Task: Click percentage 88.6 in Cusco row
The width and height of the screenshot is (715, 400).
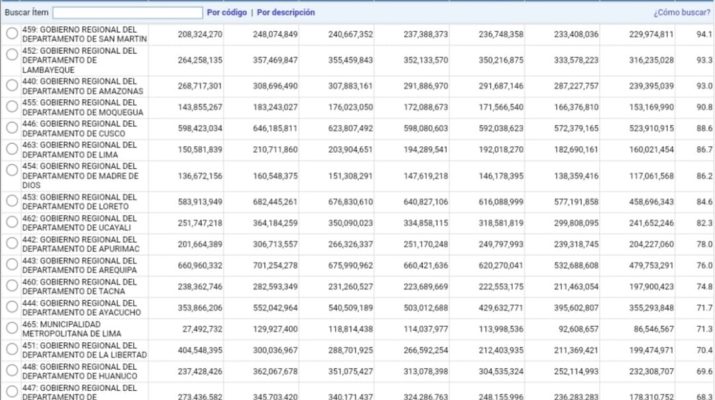Action: [x=705, y=129]
